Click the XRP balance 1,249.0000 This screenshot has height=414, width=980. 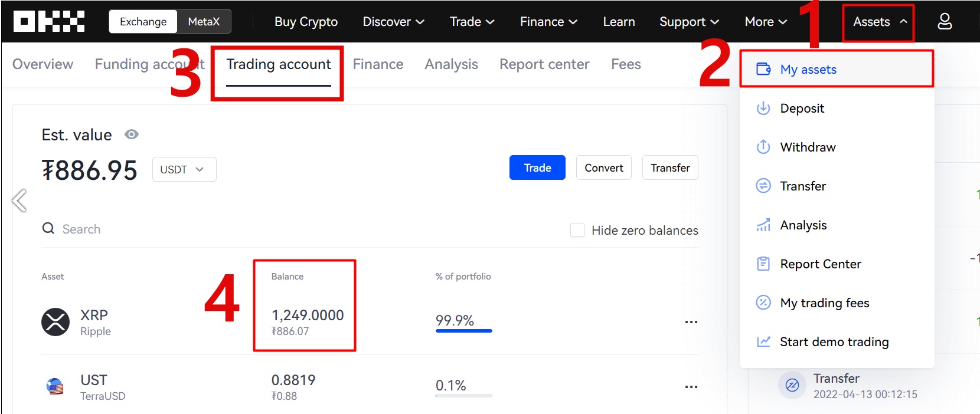(x=308, y=315)
